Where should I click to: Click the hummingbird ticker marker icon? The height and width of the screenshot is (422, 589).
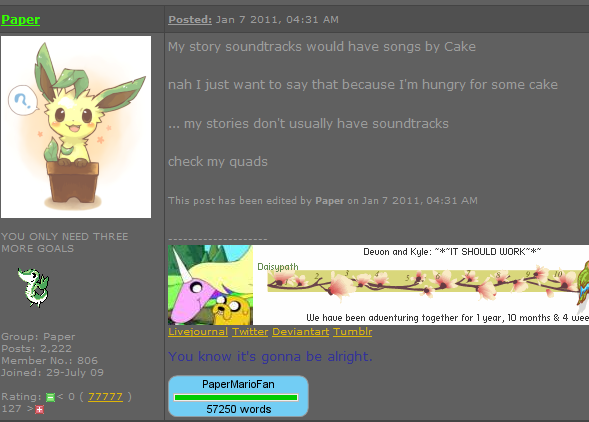pos(583,286)
